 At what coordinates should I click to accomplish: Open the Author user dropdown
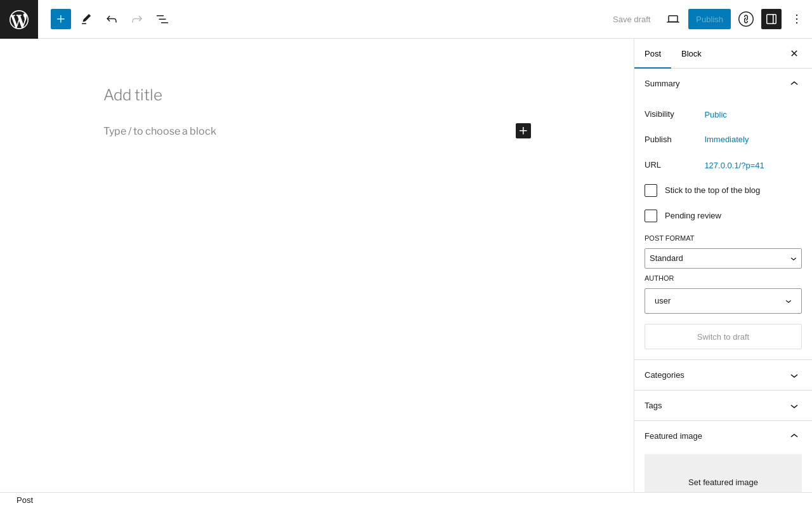coord(723,301)
